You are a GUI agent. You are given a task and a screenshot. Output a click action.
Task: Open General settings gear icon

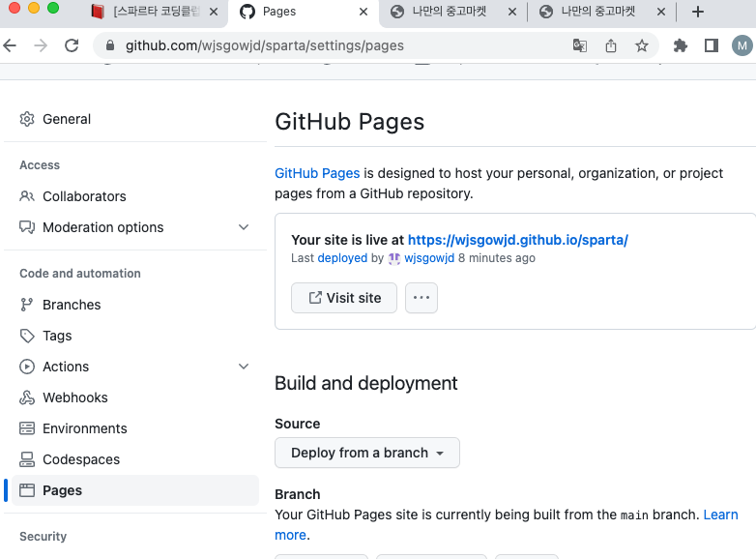coord(27,119)
